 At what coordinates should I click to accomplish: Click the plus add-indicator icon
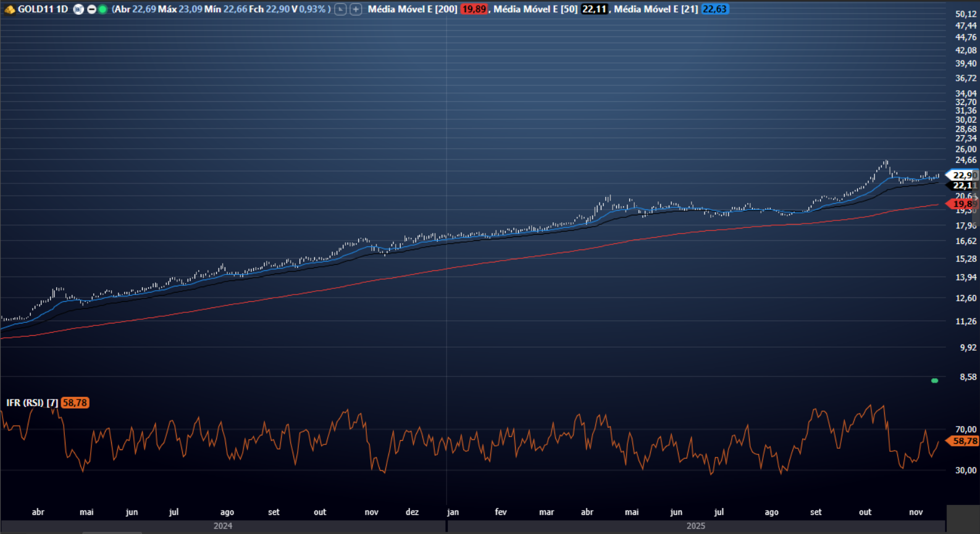356,9
